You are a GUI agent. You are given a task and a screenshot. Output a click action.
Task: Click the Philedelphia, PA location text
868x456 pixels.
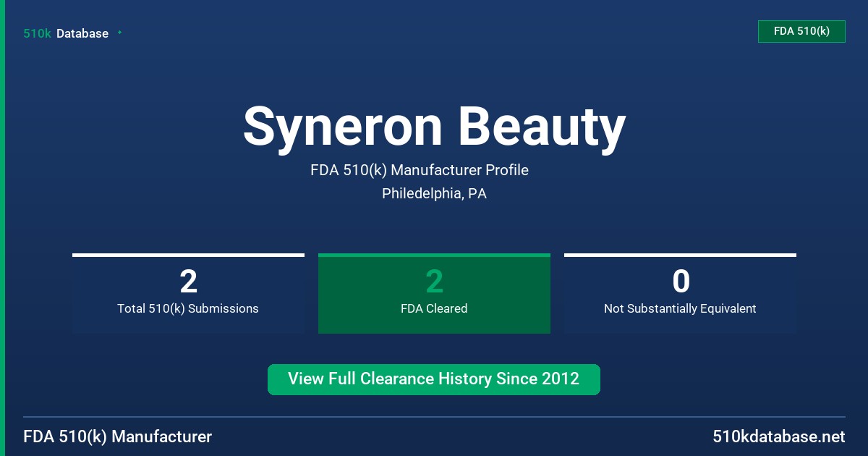pos(434,194)
